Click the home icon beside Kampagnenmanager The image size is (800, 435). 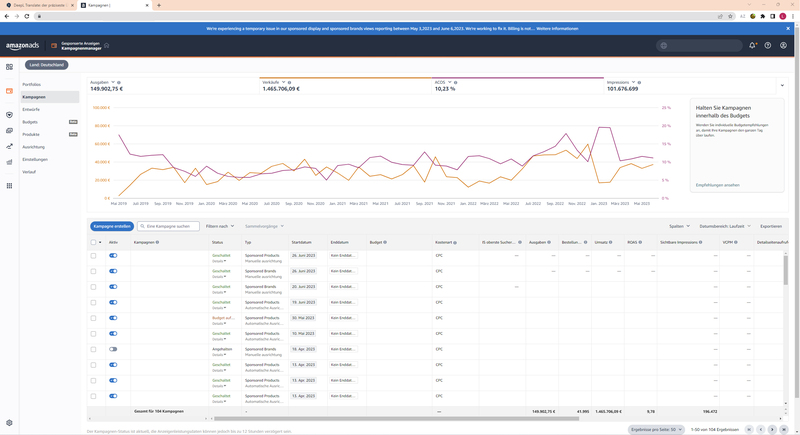pyautogui.click(x=107, y=45)
